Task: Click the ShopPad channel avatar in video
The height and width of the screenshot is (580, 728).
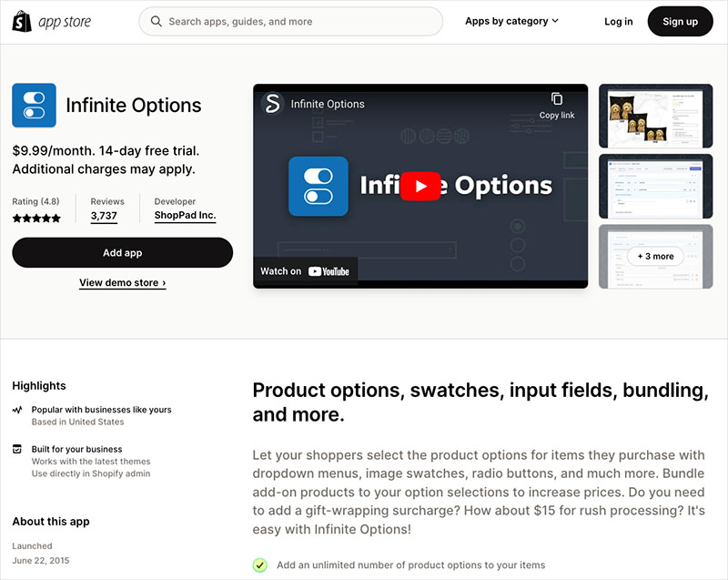Action: [272, 104]
